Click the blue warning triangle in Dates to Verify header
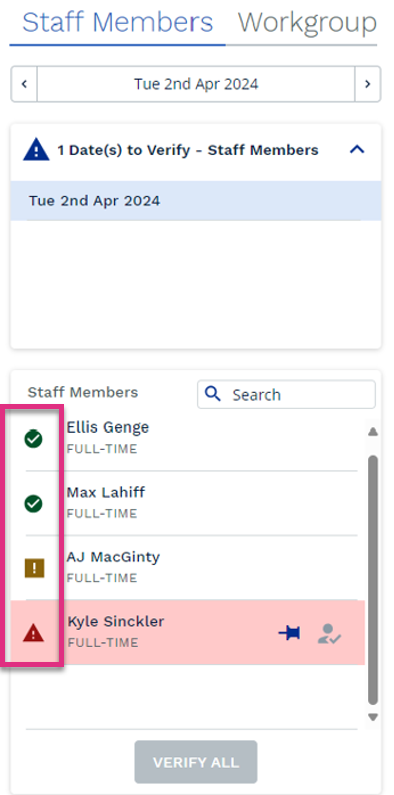Viewport: 394px width, 795px height. click(x=36, y=151)
